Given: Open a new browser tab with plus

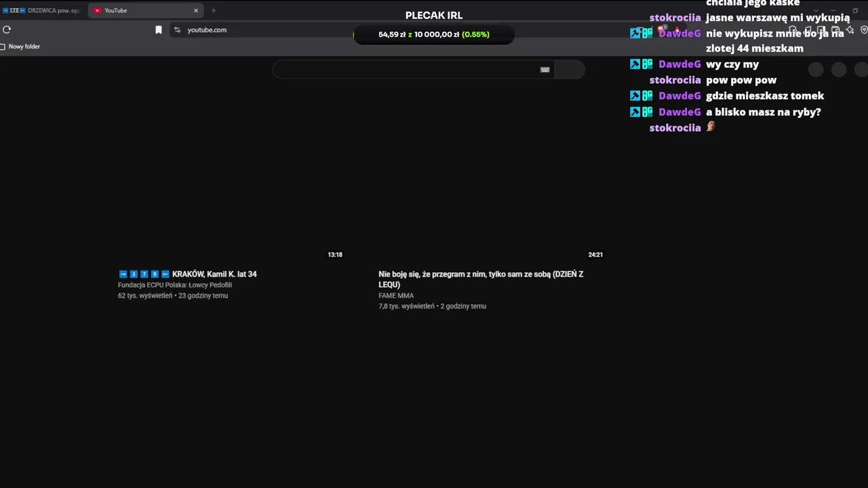Looking at the screenshot, I should (214, 10).
